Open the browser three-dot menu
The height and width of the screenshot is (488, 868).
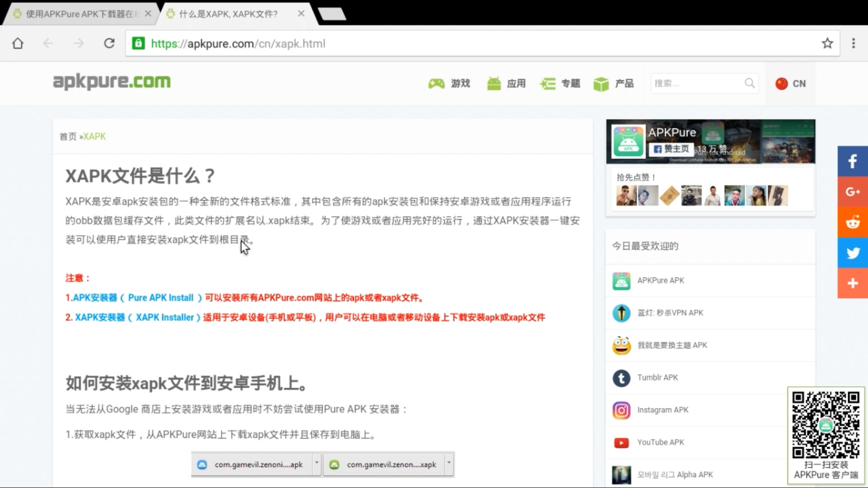854,43
